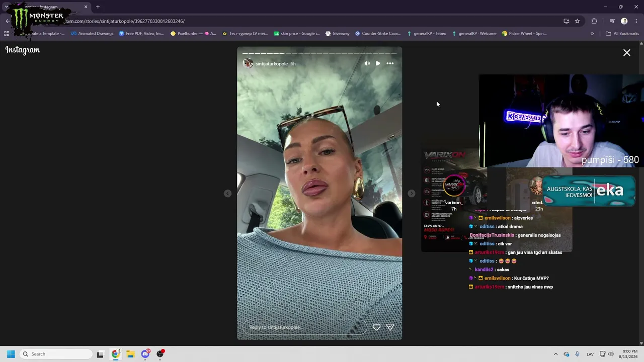Go to the previous story
Screen dimensions: 644x362
(x=227, y=194)
